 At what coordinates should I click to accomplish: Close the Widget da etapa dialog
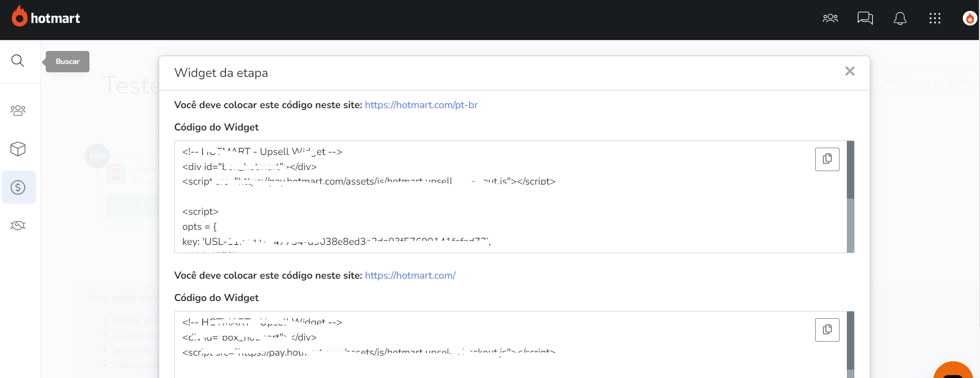850,71
